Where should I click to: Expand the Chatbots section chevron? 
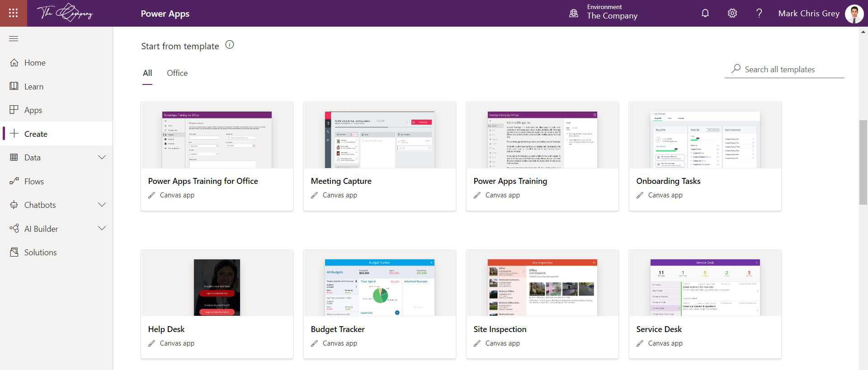point(102,205)
